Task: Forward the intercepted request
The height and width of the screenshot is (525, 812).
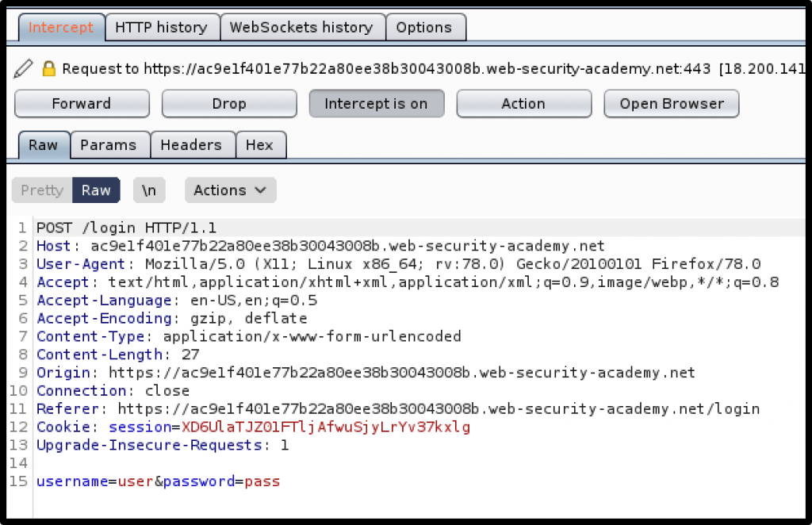Action: 81,103
